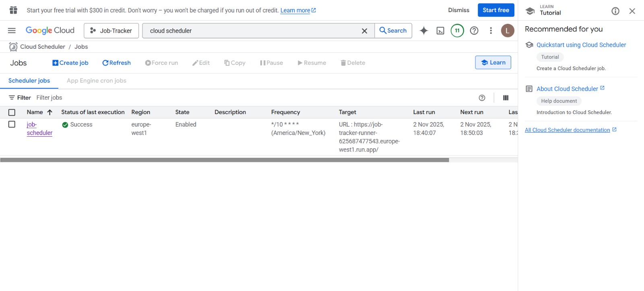Click the State column header
Screen dimensions: 644x291
coord(182,112)
